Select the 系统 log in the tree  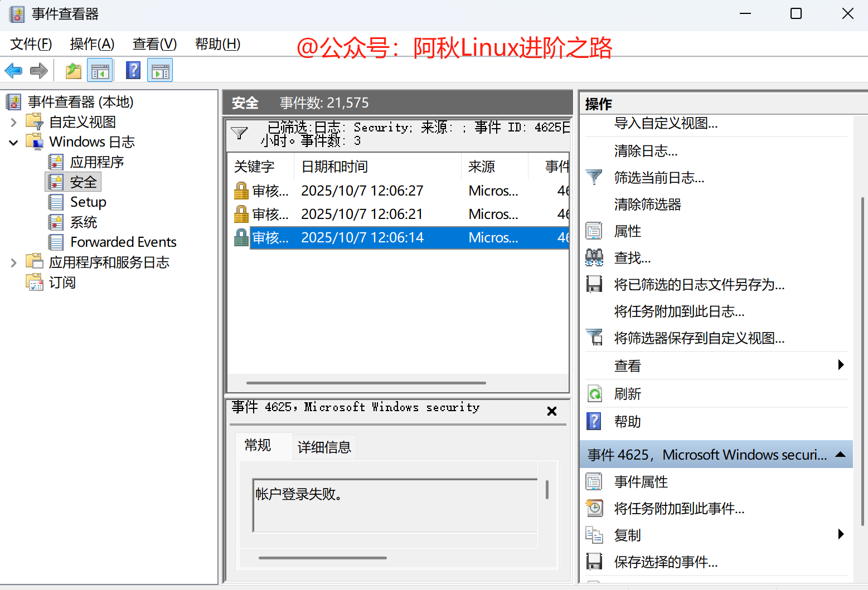coord(83,222)
